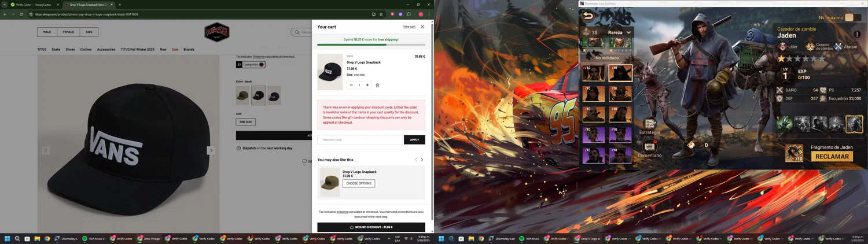868x244 pixels.
Task: Choose the ONE SIZE option
Action: (x=246, y=122)
